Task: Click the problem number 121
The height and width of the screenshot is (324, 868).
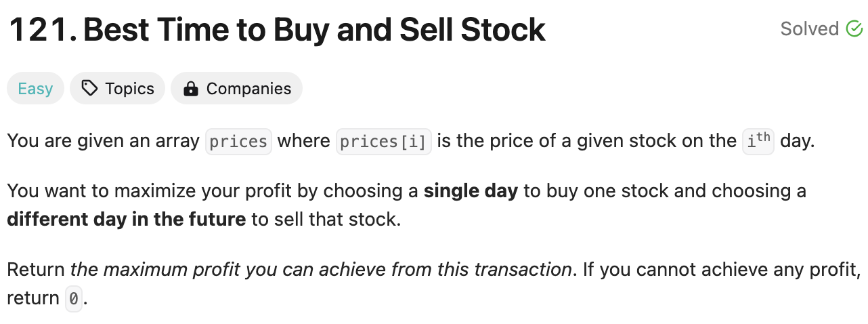Action: 42,30
